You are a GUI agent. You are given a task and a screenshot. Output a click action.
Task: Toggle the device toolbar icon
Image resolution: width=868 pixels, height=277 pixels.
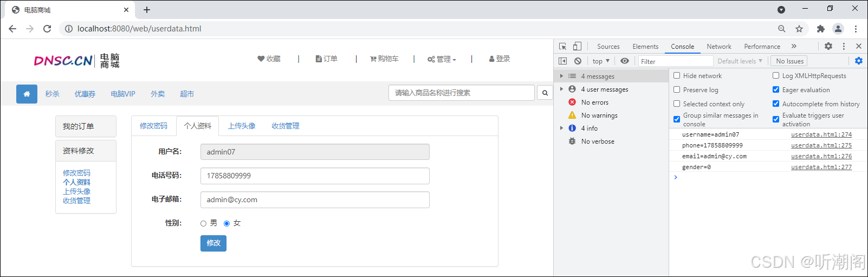coord(577,46)
